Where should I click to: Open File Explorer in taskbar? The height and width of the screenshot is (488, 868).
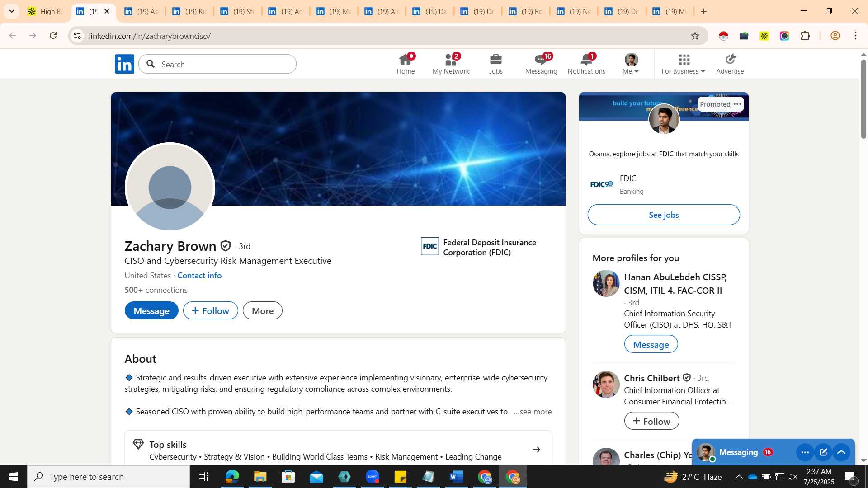pyautogui.click(x=260, y=477)
